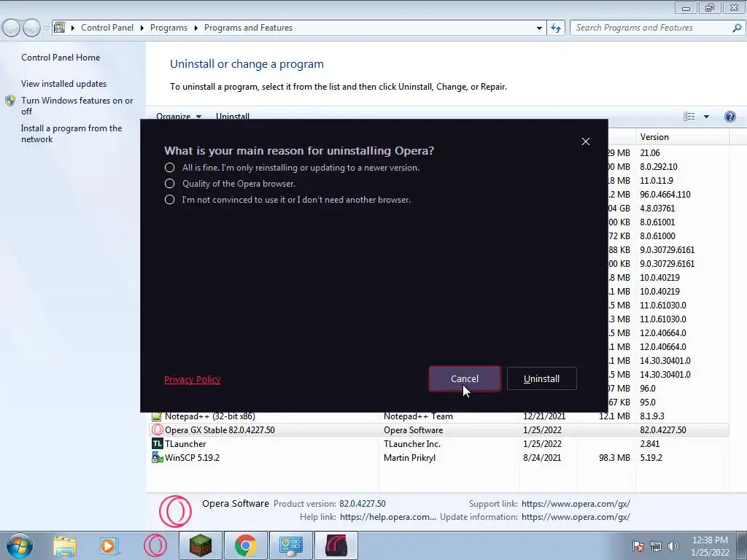Click the TLauncher TL icon
The height and width of the screenshot is (560, 747).
157,444
